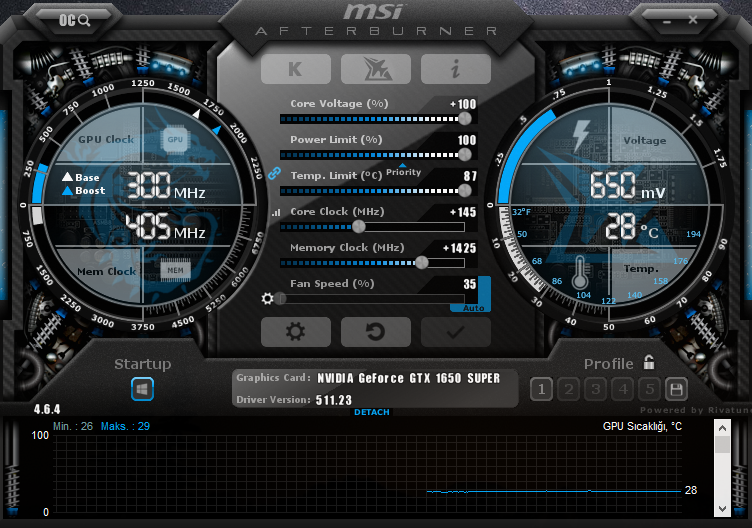
Task: Toggle Windows startup icon
Action: [142, 389]
